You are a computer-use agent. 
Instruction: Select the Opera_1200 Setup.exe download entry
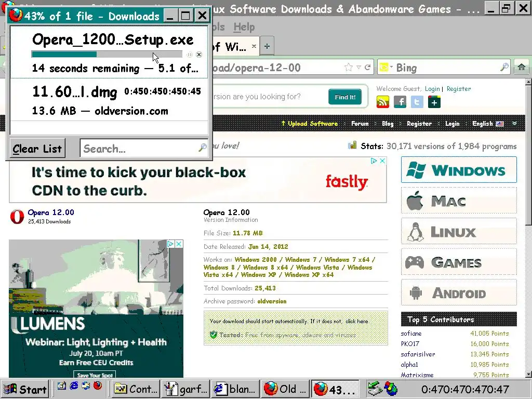click(109, 53)
